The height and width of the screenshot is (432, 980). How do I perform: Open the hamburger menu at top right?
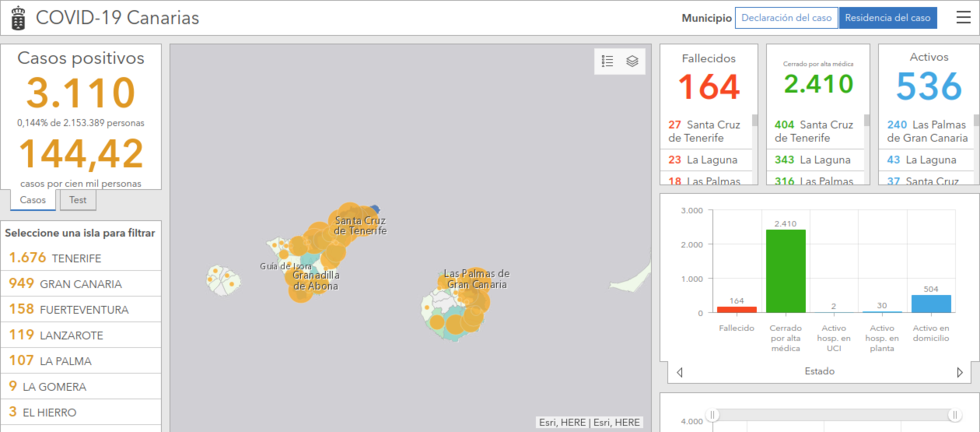point(963,18)
